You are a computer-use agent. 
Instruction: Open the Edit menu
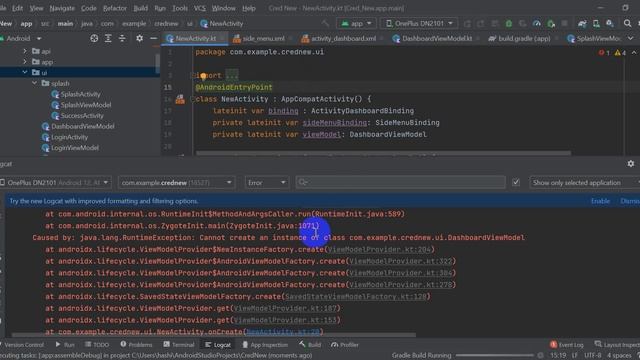pos(17,8)
